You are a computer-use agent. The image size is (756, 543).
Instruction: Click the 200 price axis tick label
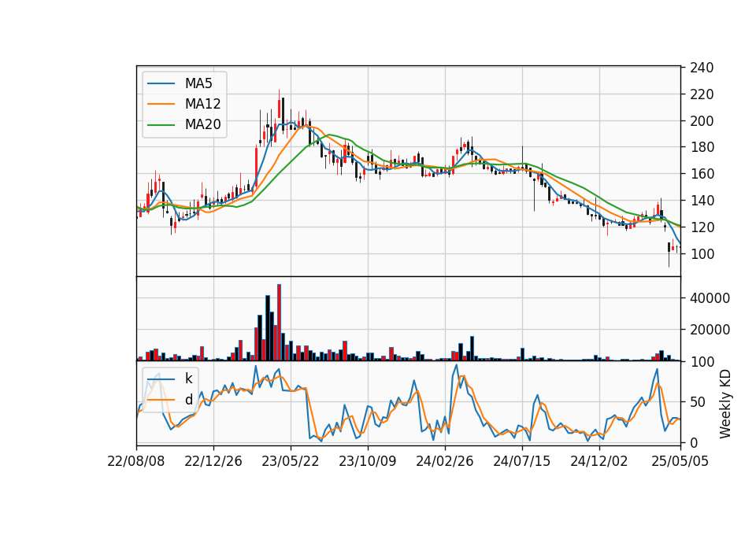[x=702, y=121]
